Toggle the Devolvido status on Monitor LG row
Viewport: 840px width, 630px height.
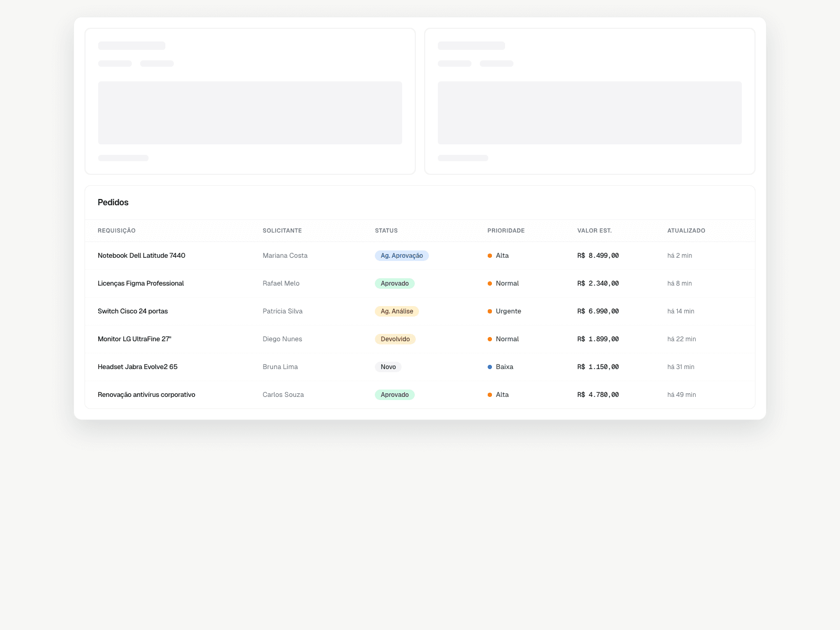click(395, 339)
